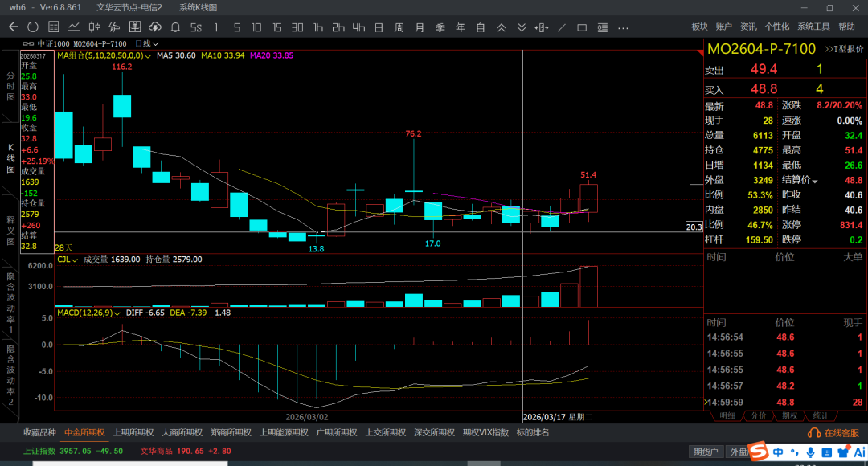Open the quote list table icon

54,27
